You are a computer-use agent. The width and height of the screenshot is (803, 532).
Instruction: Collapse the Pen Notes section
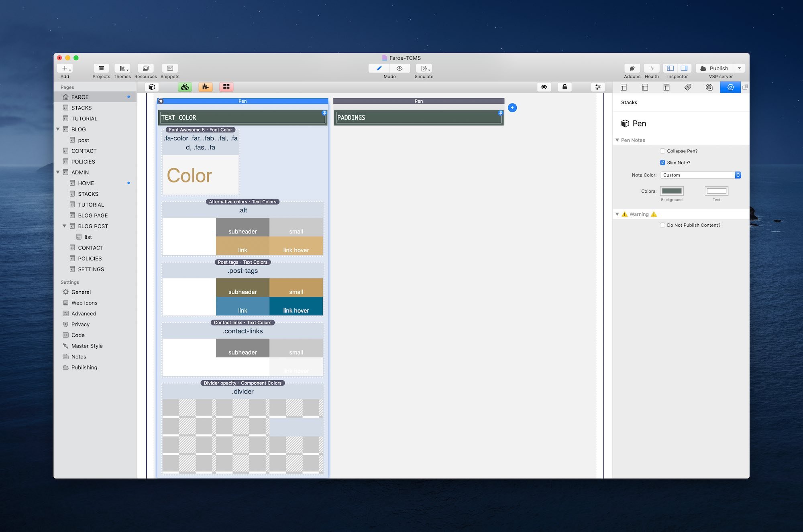click(618, 140)
